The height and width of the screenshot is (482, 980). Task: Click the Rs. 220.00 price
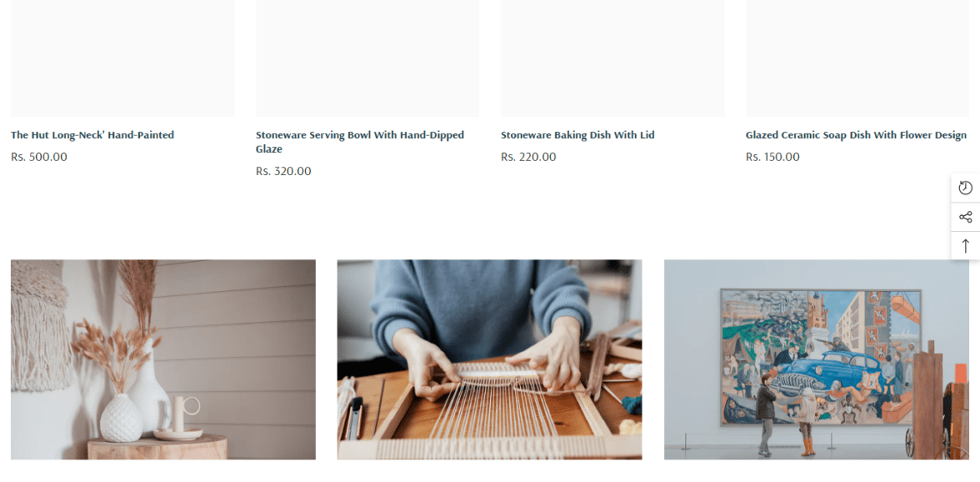point(529,156)
